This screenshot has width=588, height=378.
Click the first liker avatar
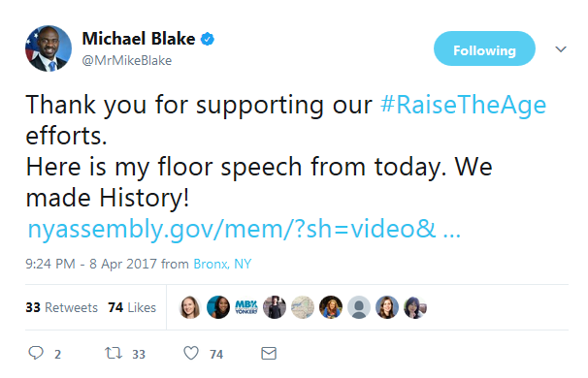pos(190,307)
